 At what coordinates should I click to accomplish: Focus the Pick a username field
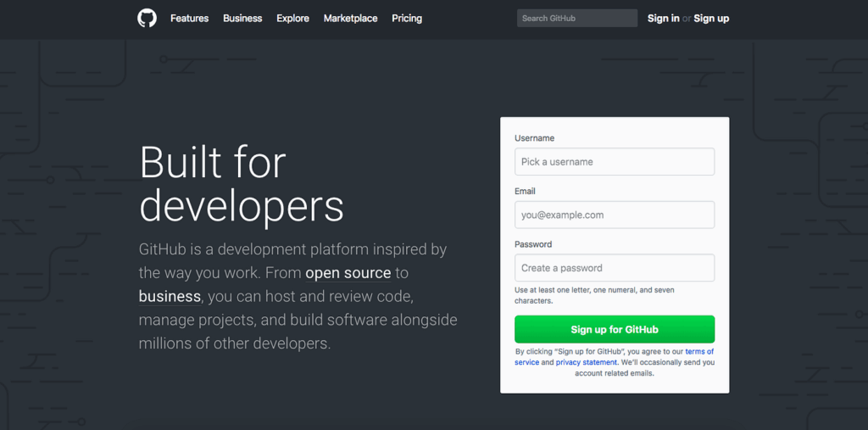[x=615, y=162]
